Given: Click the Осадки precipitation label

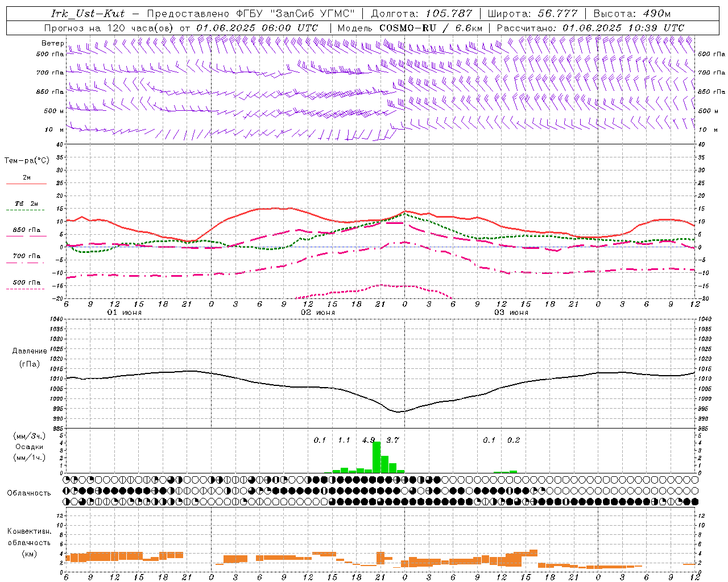Looking at the screenshot, I should [30, 447].
